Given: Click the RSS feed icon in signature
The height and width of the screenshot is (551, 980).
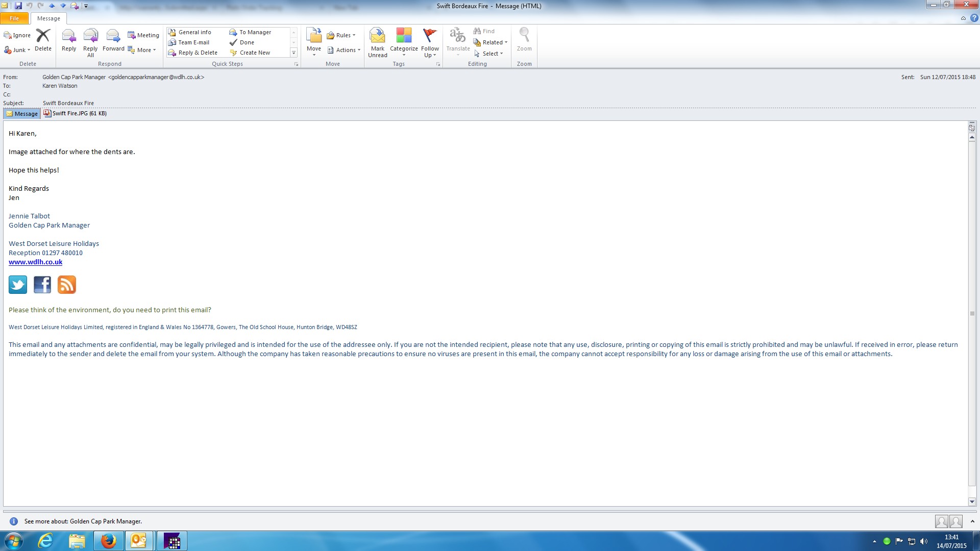Looking at the screenshot, I should (x=67, y=285).
